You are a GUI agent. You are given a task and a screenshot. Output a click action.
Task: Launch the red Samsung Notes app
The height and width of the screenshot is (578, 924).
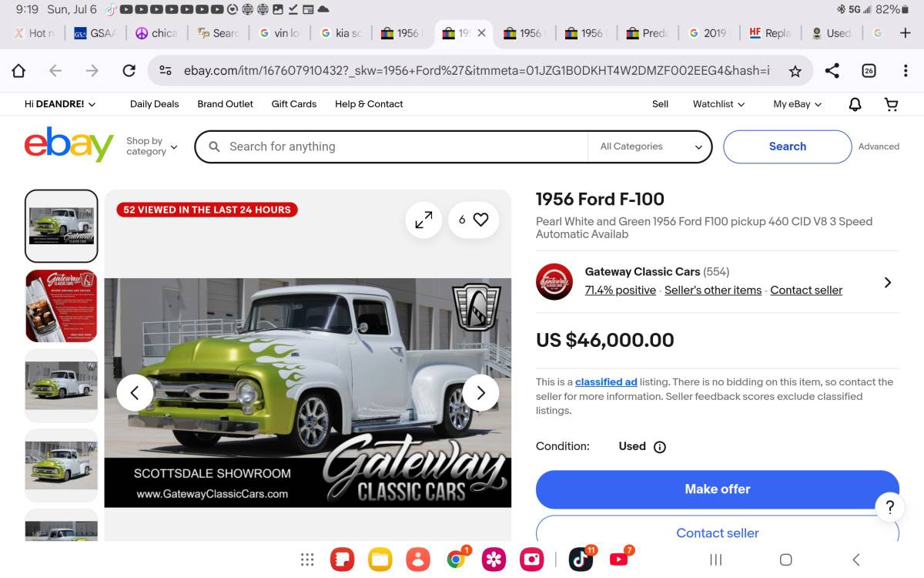343,560
